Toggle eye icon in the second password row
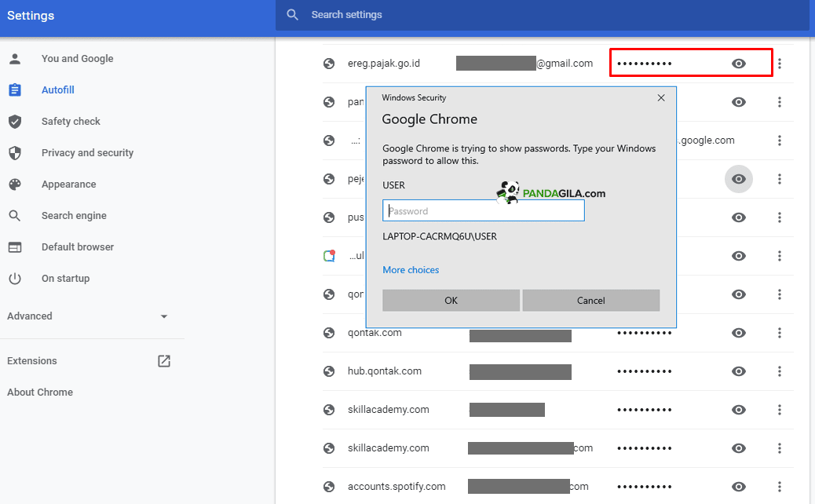Image resolution: width=815 pixels, height=504 pixels. click(739, 102)
